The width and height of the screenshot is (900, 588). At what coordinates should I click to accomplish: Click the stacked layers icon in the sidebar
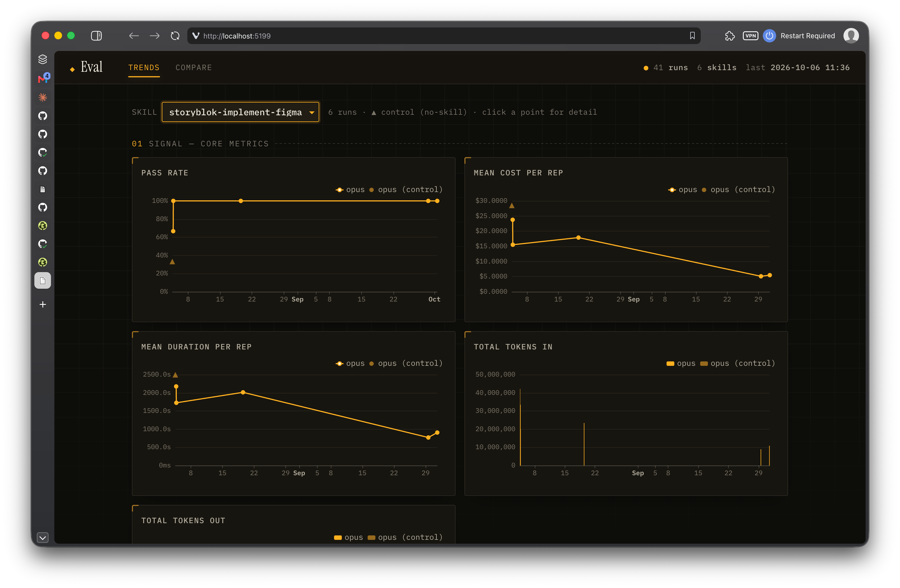(43, 59)
